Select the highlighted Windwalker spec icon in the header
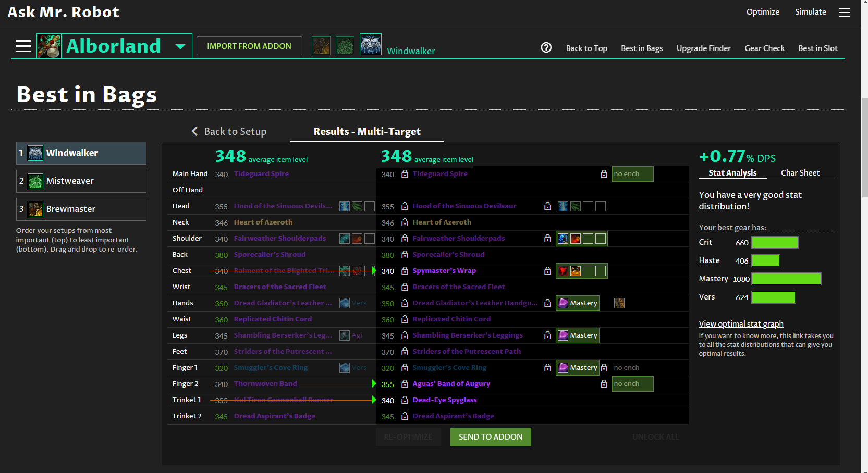 371,44
